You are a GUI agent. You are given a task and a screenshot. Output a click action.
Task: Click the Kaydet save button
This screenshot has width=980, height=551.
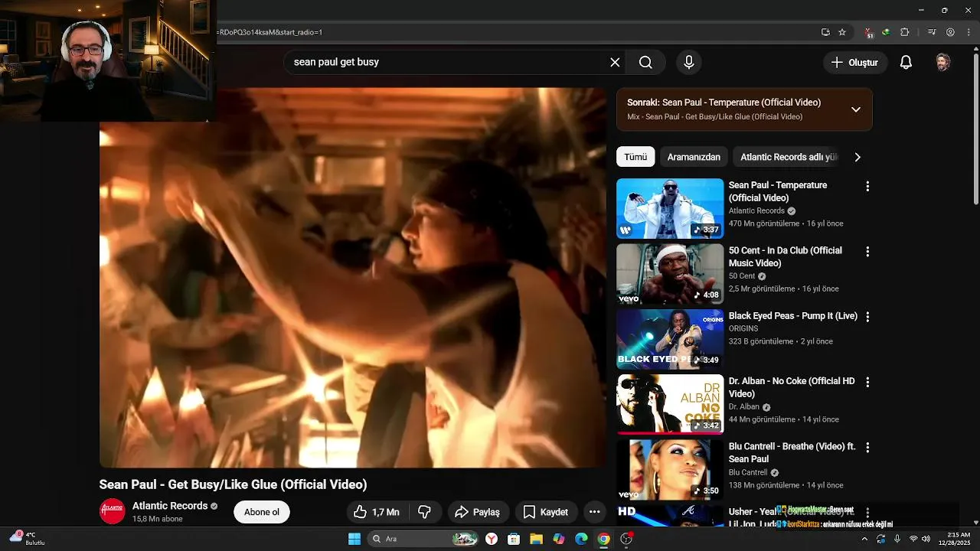[x=545, y=512]
